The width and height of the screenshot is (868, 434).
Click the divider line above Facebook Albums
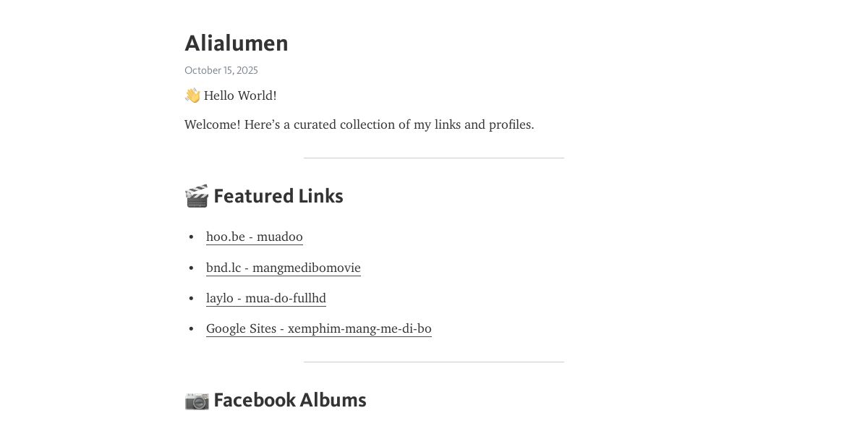434,362
